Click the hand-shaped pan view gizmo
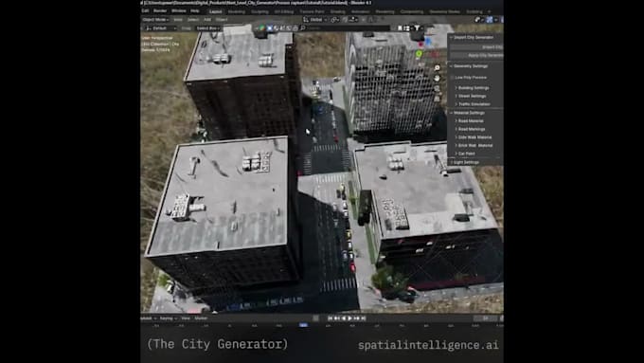Image resolution: width=644 pixels, height=363 pixels. 437,78
